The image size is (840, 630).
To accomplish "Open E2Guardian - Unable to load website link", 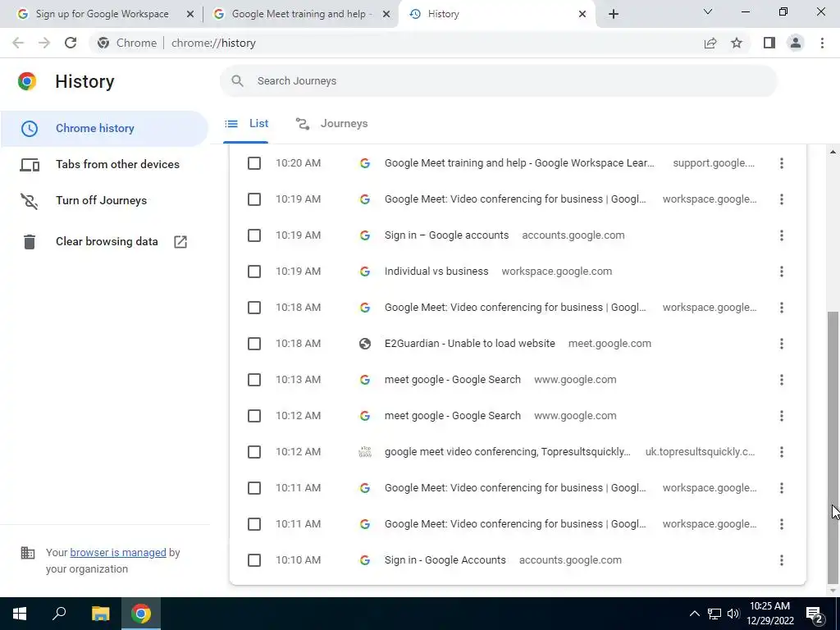I will (x=470, y=344).
